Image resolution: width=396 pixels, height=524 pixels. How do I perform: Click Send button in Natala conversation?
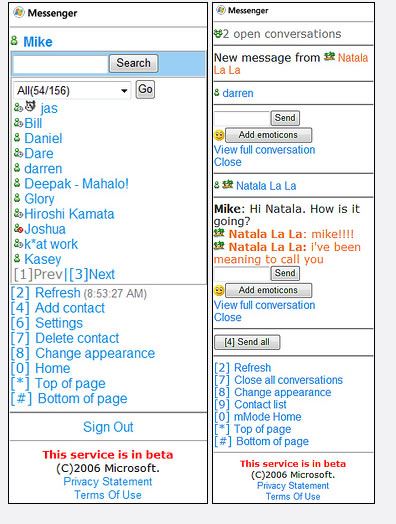pyautogui.click(x=285, y=273)
